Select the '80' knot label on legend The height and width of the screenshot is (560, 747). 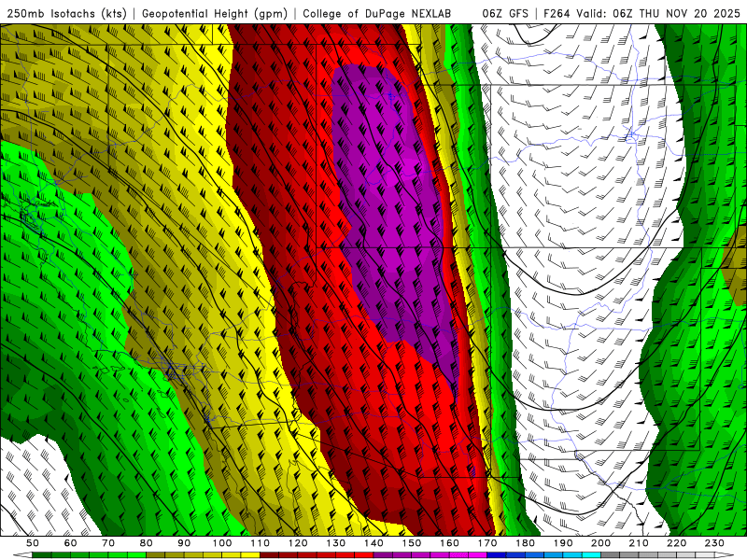147,543
